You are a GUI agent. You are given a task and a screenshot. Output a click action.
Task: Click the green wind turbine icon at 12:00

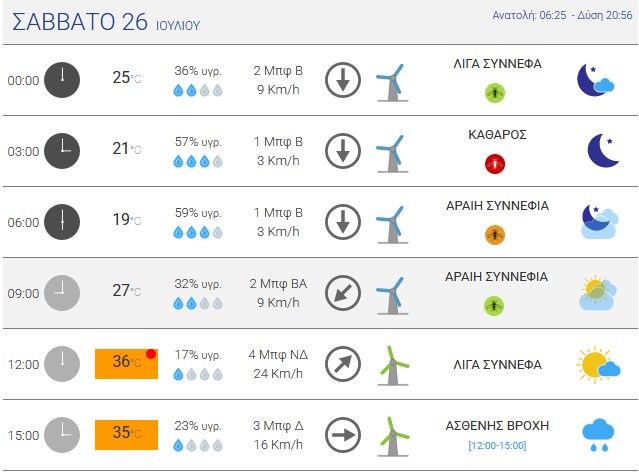(x=393, y=366)
